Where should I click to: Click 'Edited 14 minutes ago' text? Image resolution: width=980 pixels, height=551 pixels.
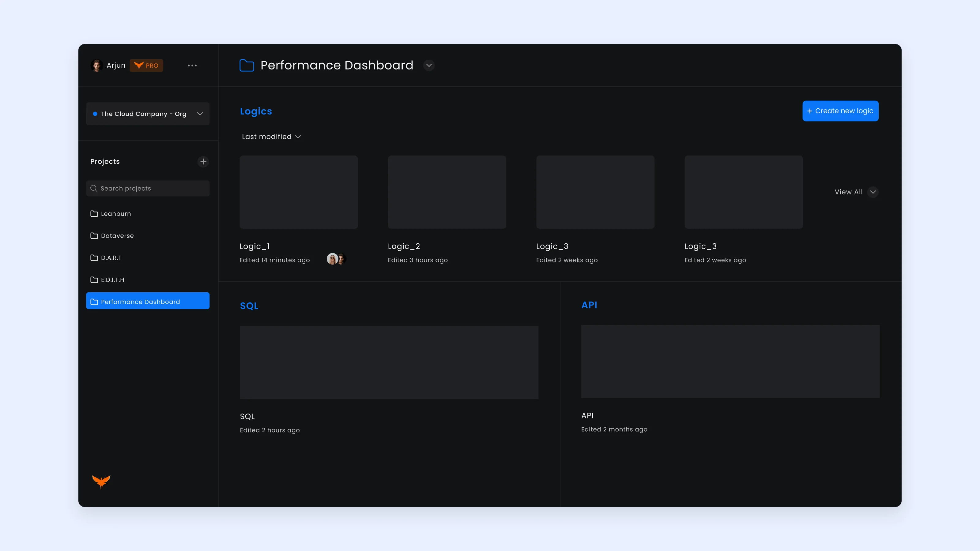point(275,260)
